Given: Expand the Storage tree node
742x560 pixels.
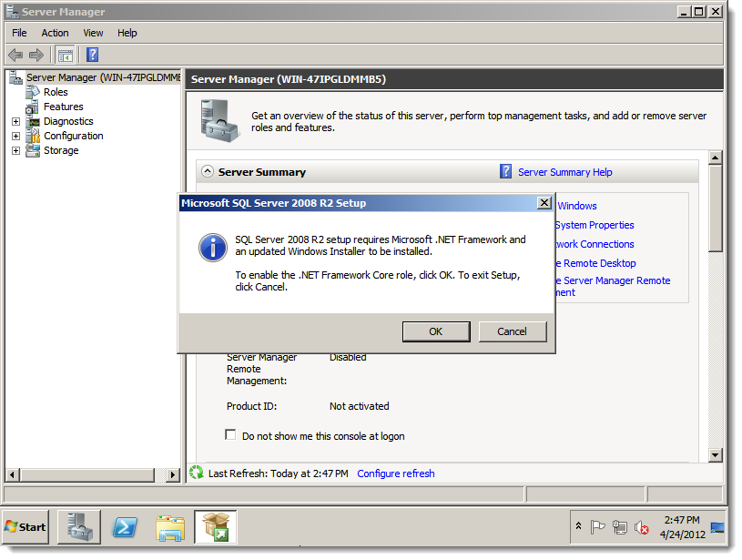Looking at the screenshot, I should coord(15,151).
